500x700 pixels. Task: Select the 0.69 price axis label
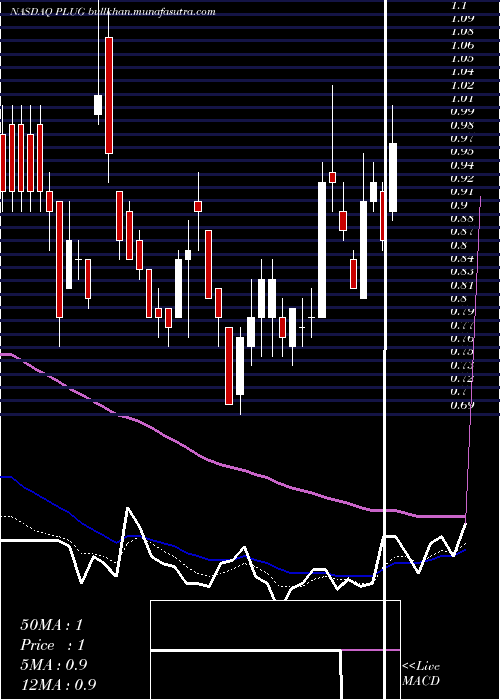coord(462,405)
